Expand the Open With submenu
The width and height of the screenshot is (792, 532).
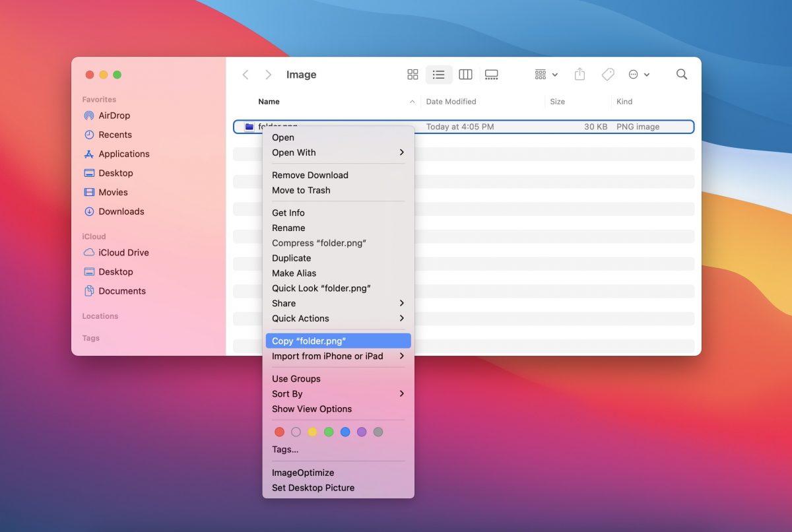pyautogui.click(x=338, y=152)
